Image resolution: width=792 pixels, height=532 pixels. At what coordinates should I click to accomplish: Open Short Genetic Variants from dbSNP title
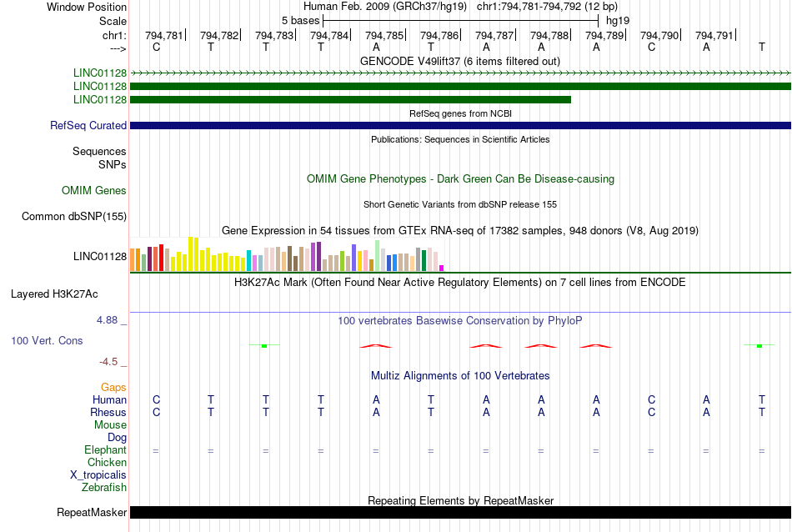click(460, 204)
